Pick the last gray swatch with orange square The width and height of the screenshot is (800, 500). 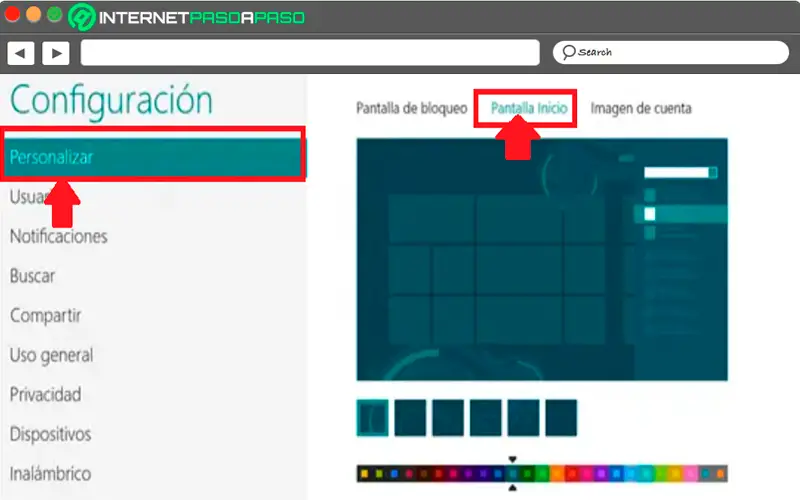720,474
